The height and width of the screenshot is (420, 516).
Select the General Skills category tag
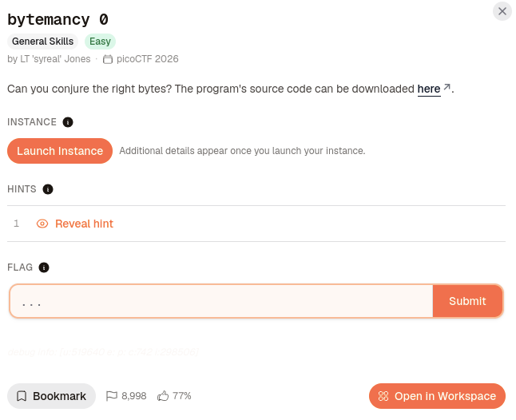[42, 42]
